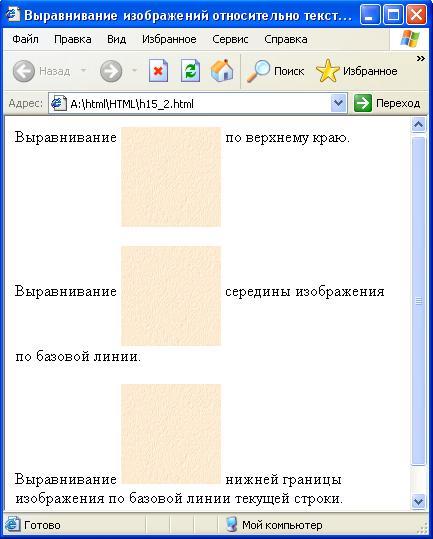Go to Home page house icon
The height and width of the screenshot is (539, 433).
pos(222,70)
